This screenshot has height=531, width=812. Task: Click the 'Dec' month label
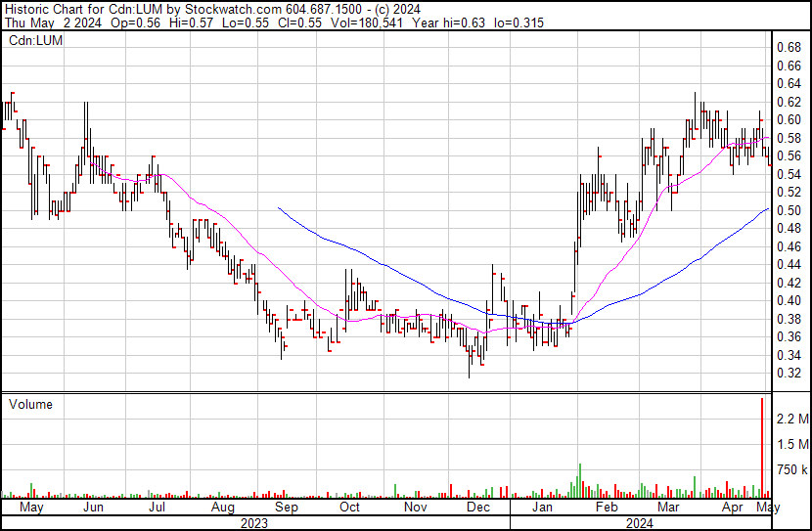coord(478,508)
